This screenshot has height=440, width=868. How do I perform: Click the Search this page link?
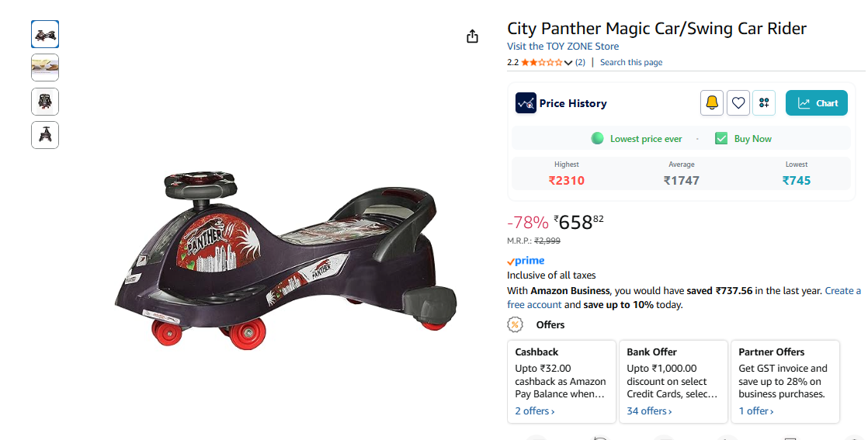tap(631, 62)
